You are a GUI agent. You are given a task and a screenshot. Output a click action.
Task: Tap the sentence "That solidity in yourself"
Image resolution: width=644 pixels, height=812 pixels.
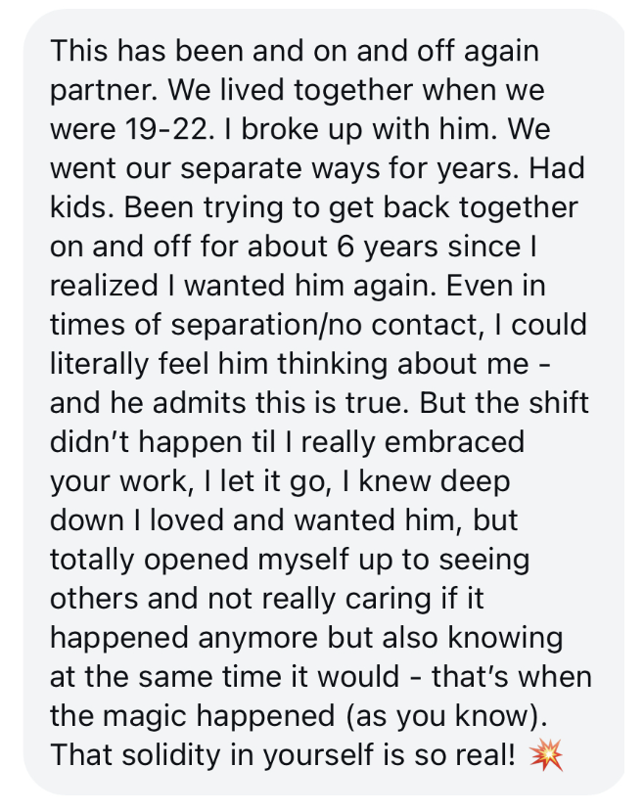click(213, 754)
